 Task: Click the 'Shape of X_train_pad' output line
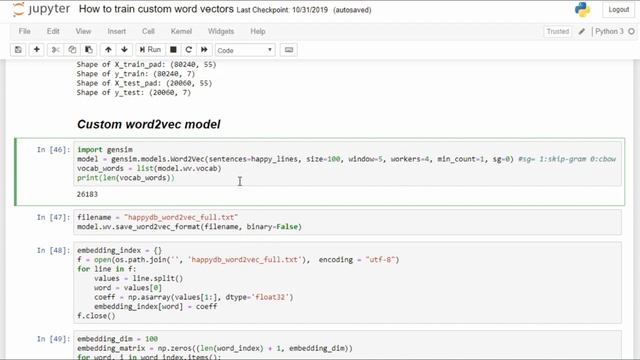pos(147,64)
